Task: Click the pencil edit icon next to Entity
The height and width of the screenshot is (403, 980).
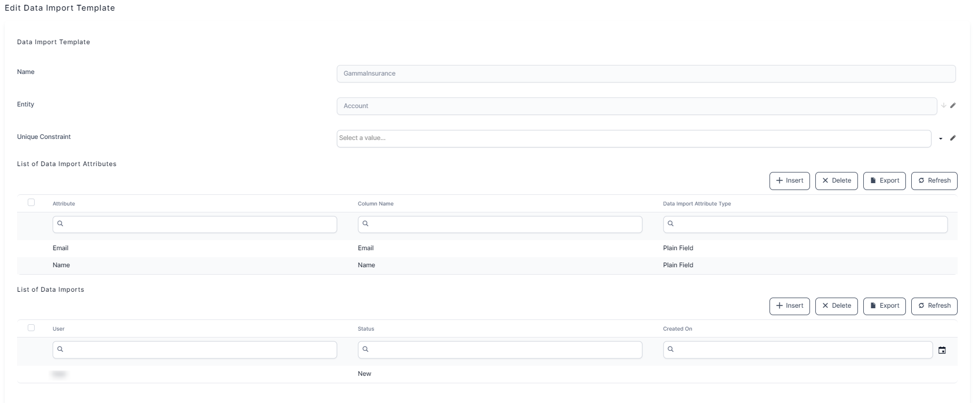Action: click(953, 105)
